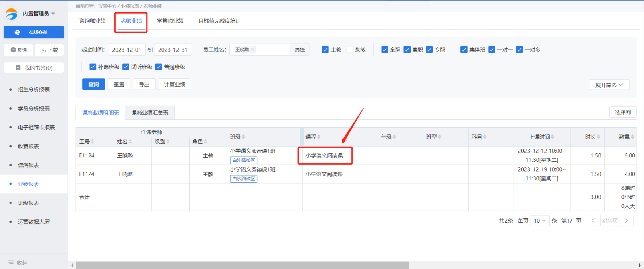Collapse sidebar with 收起 icon
The image size is (644, 269).
[11, 263]
